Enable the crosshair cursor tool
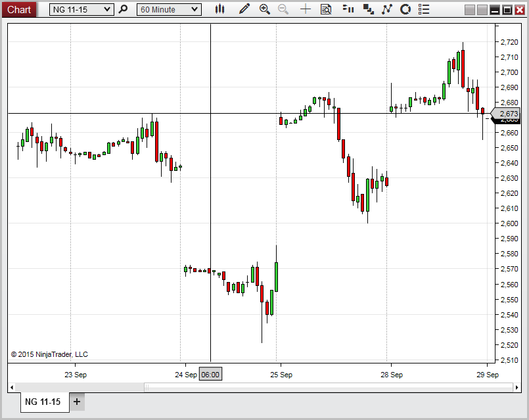This screenshot has height=420, width=529. [306, 9]
